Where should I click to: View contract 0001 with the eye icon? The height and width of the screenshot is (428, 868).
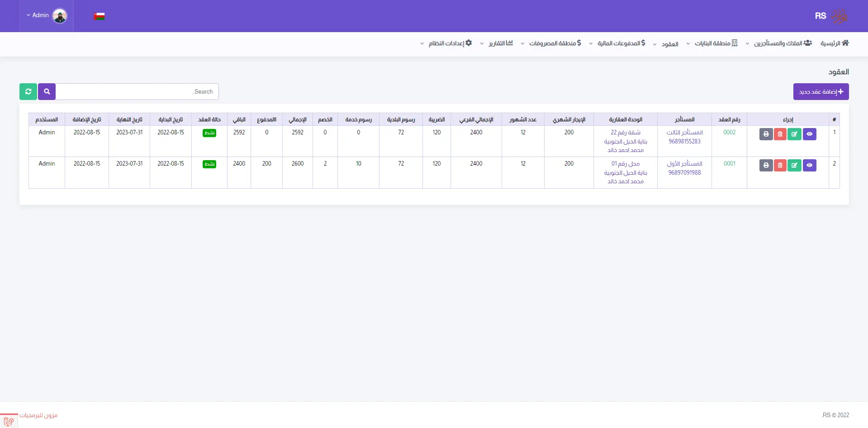tap(809, 166)
